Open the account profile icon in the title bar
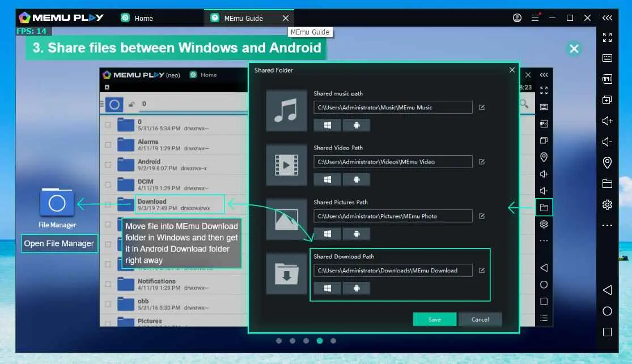The width and height of the screenshot is (632, 364). [x=517, y=18]
